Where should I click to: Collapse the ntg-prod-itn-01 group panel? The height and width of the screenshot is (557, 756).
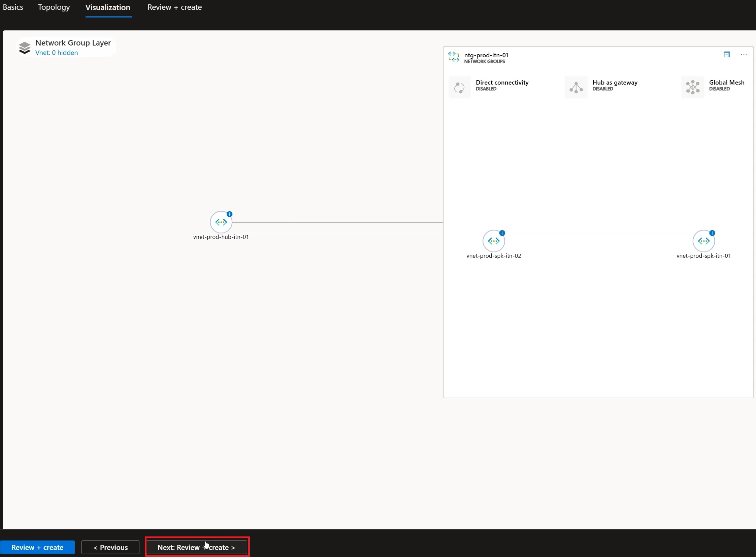coord(727,55)
